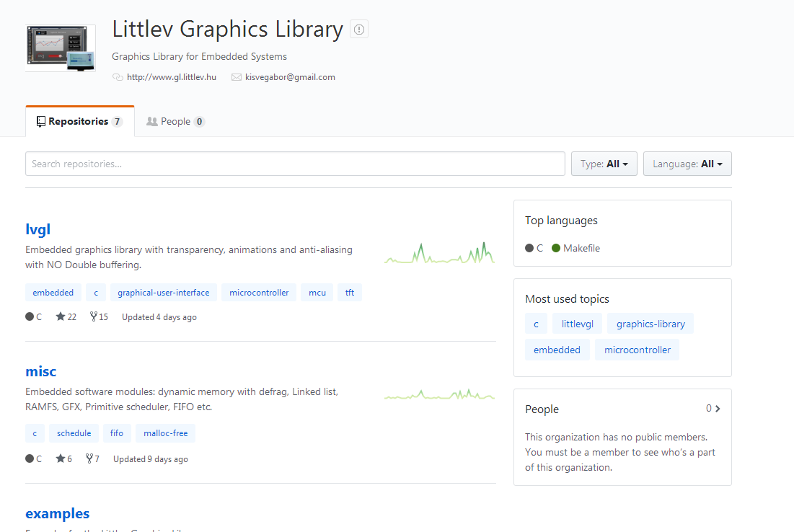Click the graphical-user-interface topic tag

[x=164, y=293]
